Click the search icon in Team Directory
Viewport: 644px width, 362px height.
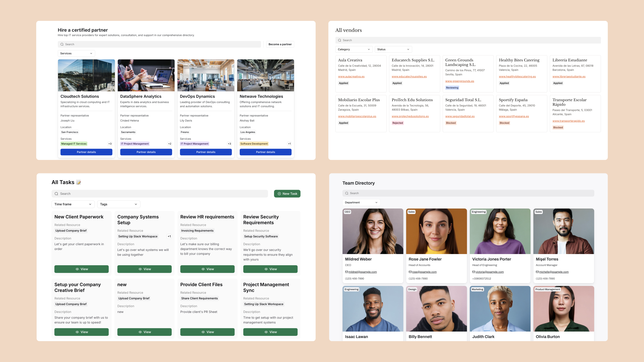click(x=347, y=193)
